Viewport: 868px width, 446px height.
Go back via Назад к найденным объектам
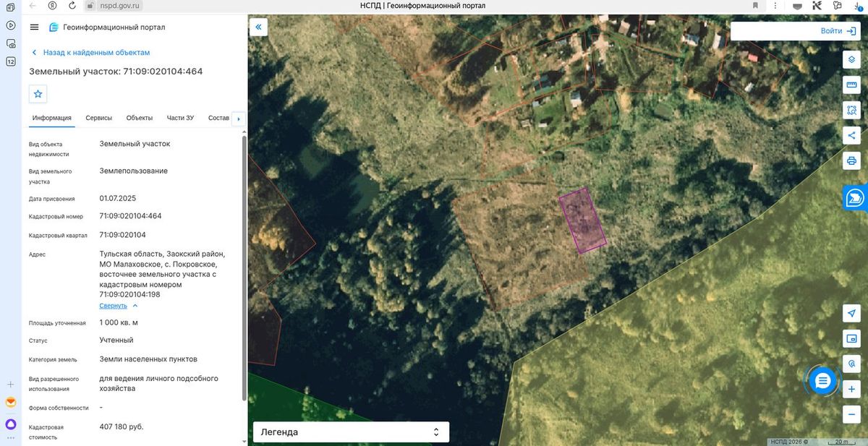click(90, 53)
